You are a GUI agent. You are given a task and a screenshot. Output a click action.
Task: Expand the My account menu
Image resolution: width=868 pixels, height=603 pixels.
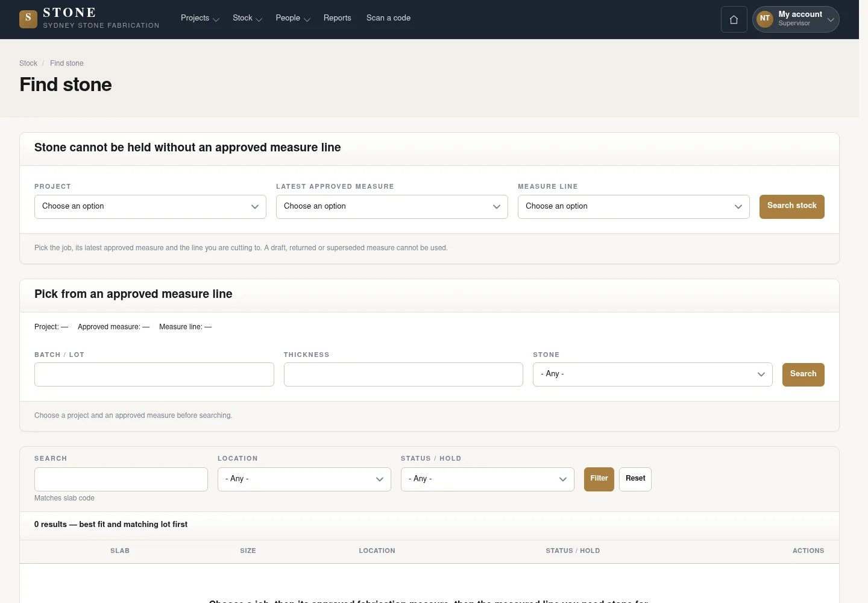point(796,19)
